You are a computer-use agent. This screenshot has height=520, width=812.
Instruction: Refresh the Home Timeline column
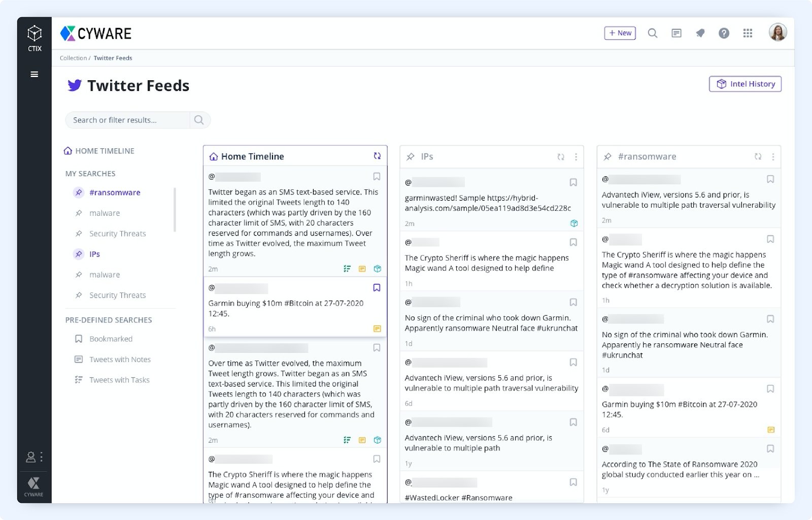377,156
